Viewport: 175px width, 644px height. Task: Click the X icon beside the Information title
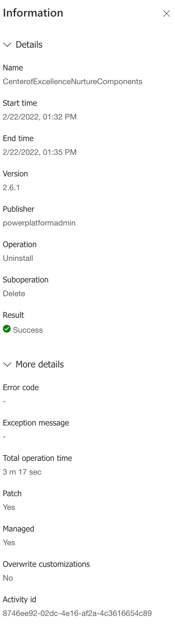click(167, 13)
